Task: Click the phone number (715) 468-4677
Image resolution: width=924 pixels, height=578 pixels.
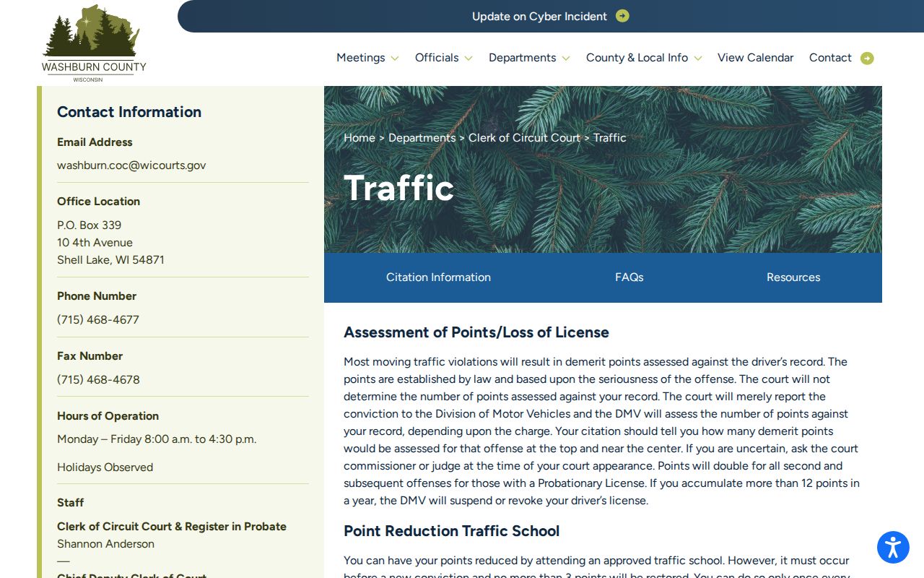Action: 98,320
